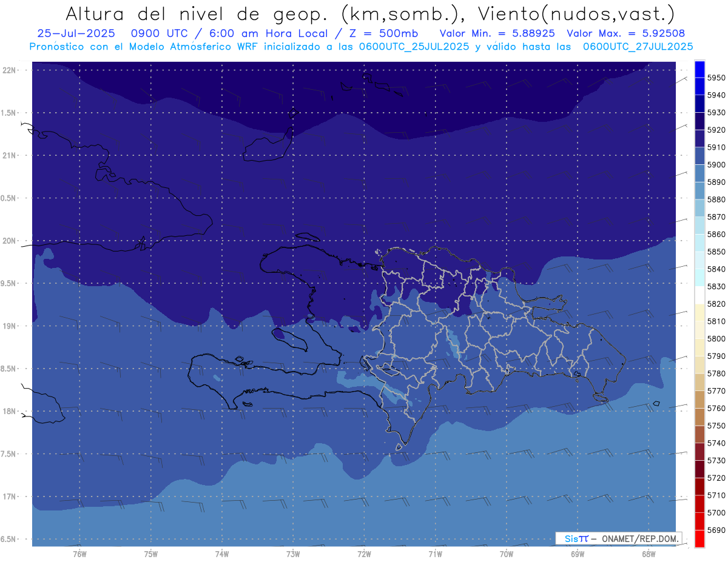728x562 pixels.
Task: Click the 73W longitude axis label
Action: 293,554
